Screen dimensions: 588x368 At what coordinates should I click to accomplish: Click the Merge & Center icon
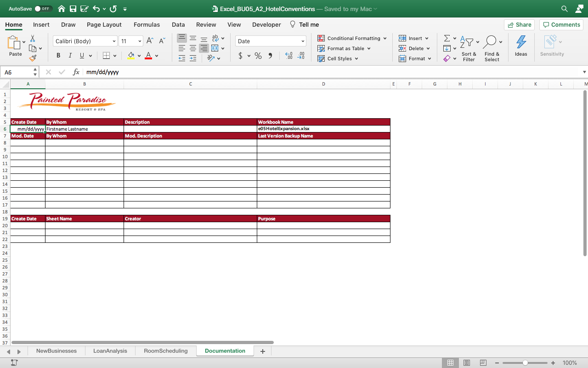tap(215, 48)
